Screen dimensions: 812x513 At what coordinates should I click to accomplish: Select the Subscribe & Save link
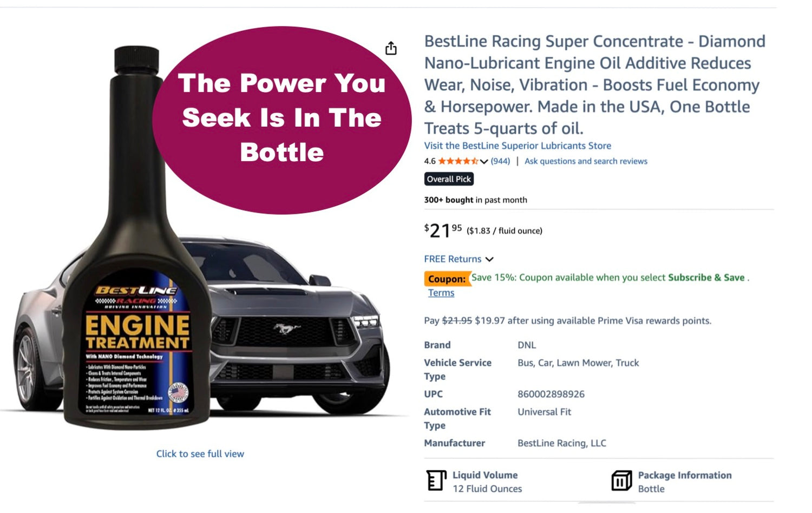click(x=706, y=278)
